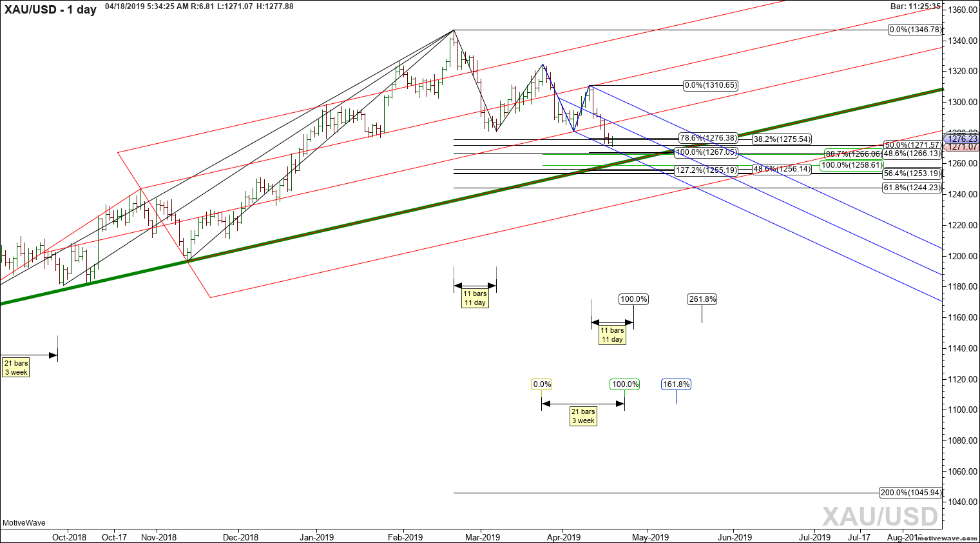The height and width of the screenshot is (543, 980).
Task: Click '21 bars 3 week' label near Oct-2018
Action: 16,368
